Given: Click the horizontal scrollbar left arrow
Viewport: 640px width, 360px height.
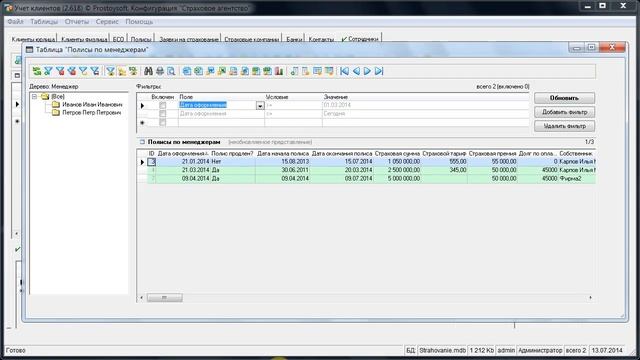Looking at the screenshot, I should pos(142,298).
